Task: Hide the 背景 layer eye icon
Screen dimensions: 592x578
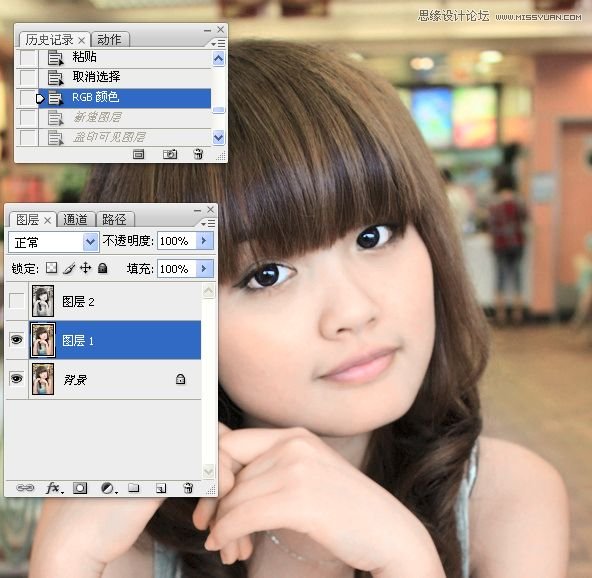Action: [x=16, y=378]
